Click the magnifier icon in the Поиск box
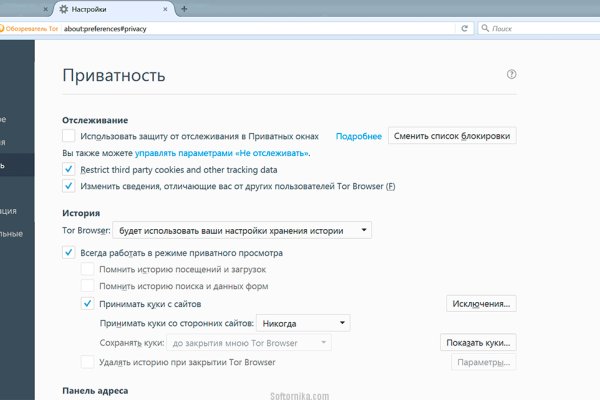This screenshot has width=600, height=400. click(x=487, y=29)
